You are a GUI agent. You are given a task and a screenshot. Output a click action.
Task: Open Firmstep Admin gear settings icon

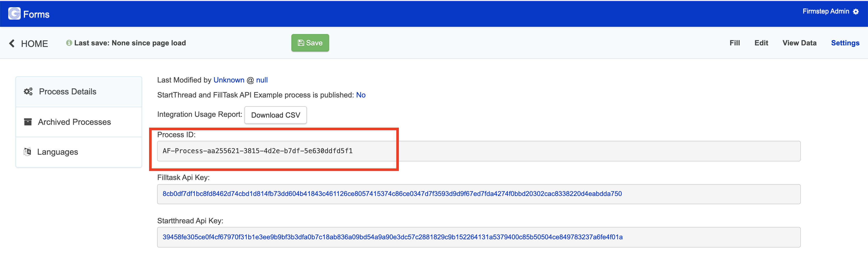[x=856, y=12]
